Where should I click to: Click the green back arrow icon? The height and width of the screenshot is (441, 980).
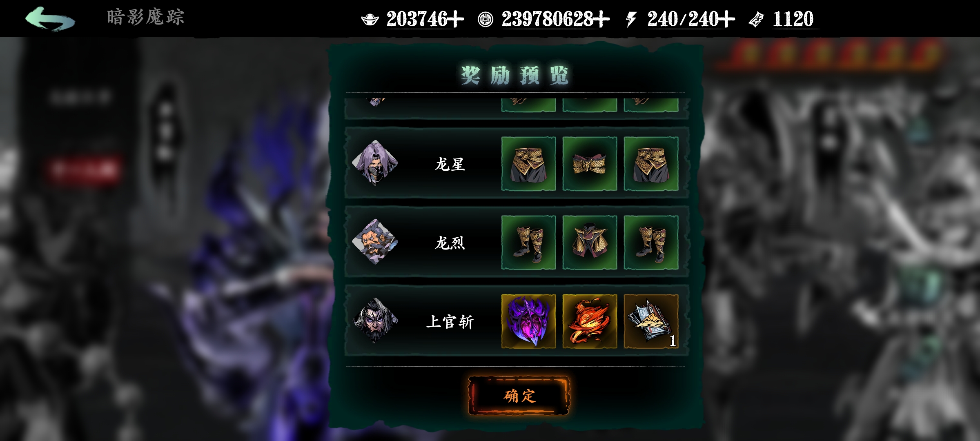point(50,19)
